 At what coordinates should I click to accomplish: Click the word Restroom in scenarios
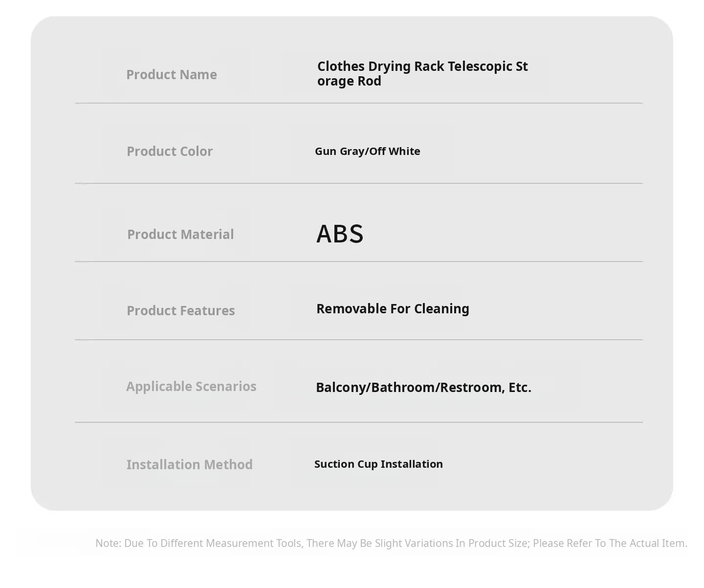[471, 388]
